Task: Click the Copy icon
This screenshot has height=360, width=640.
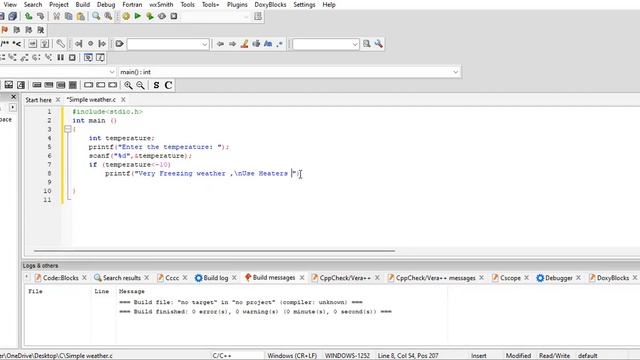Action: pos(69,16)
